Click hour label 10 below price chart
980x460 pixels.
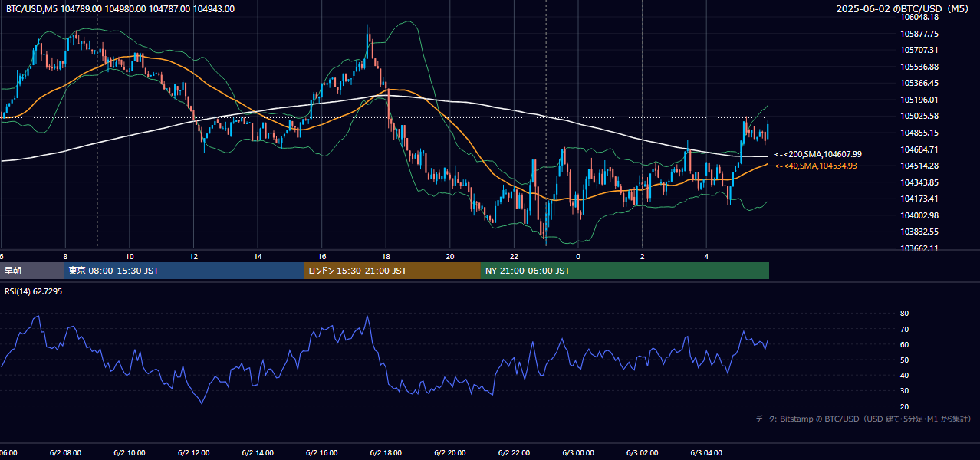pyautogui.click(x=130, y=256)
